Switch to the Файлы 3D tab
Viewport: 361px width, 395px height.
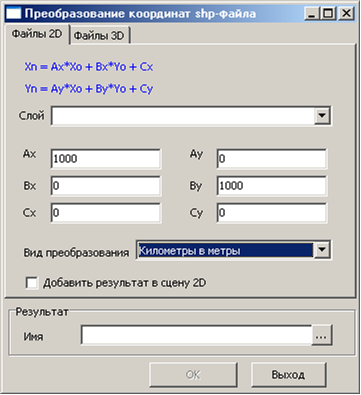tap(99, 35)
